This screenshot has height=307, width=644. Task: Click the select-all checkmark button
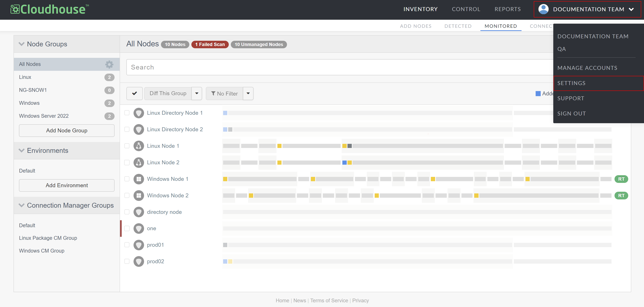tap(134, 94)
